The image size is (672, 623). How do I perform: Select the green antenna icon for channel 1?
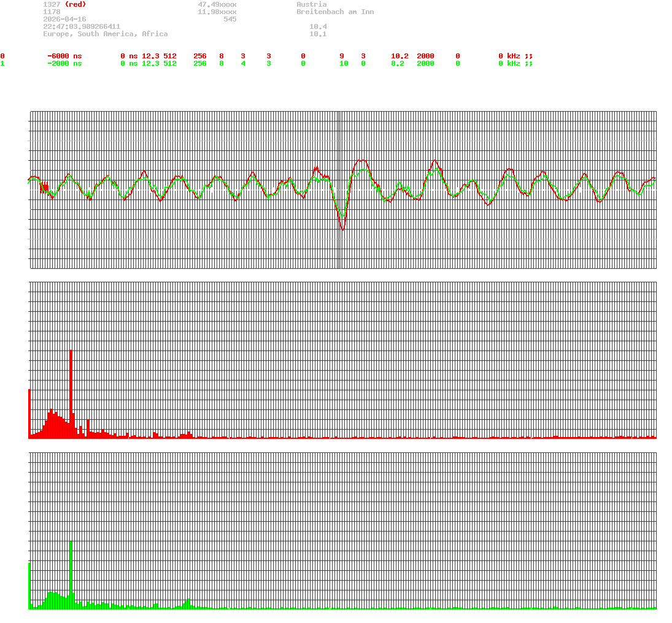coord(527,63)
